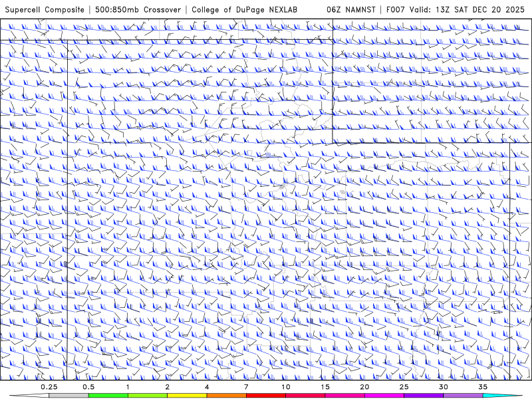Image resolution: width=532 pixels, height=399 pixels.
Task: Click the legend value 10
Action: pyautogui.click(x=286, y=387)
